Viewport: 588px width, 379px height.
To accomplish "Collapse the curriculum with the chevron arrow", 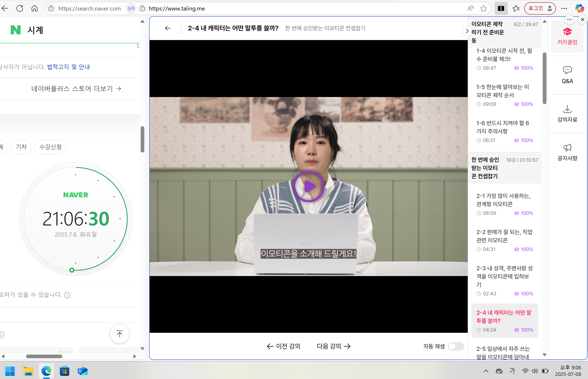I will click(x=467, y=31).
